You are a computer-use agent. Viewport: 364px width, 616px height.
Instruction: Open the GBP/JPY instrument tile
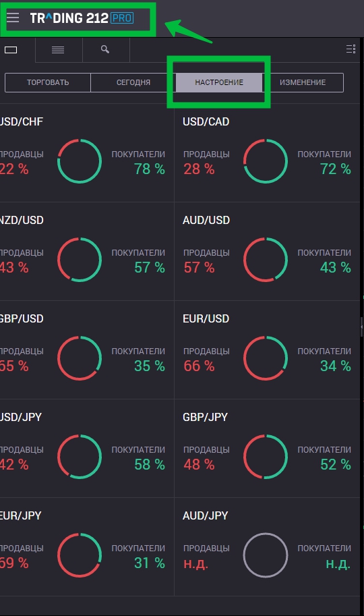pyautogui.click(x=267, y=449)
